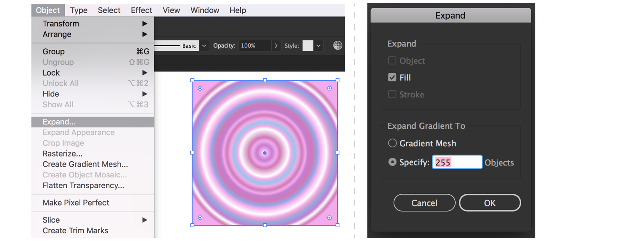Image resolution: width=644 pixels, height=247 pixels.
Task: Click the bottom-left bounding box handle
Action: (192, 225)
